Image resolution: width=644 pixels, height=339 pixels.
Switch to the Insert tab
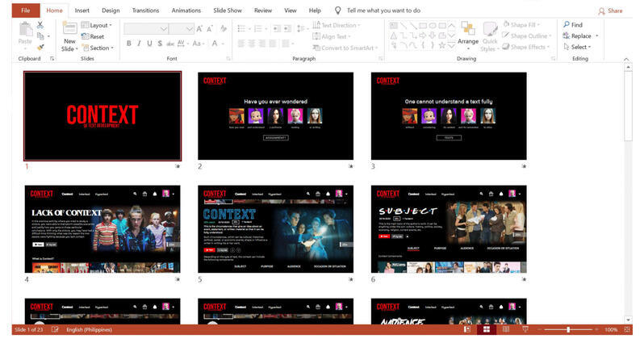coord(82,10)
